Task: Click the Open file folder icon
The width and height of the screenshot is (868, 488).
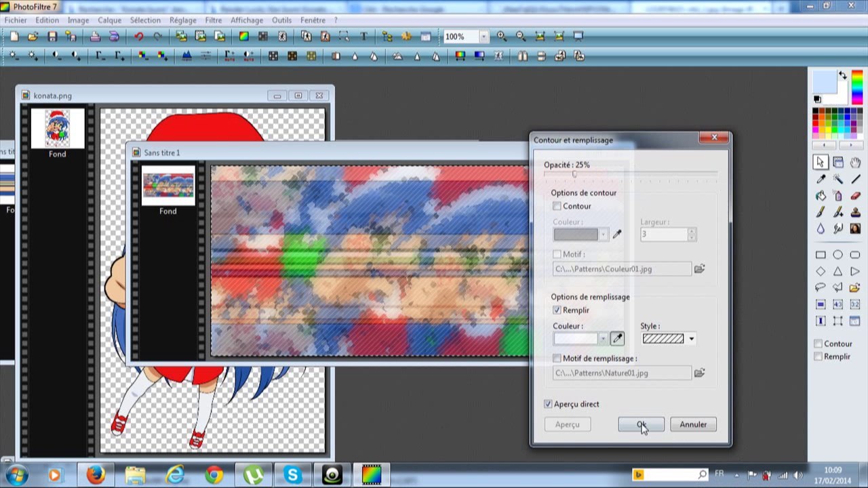Action: coord(33,37)
